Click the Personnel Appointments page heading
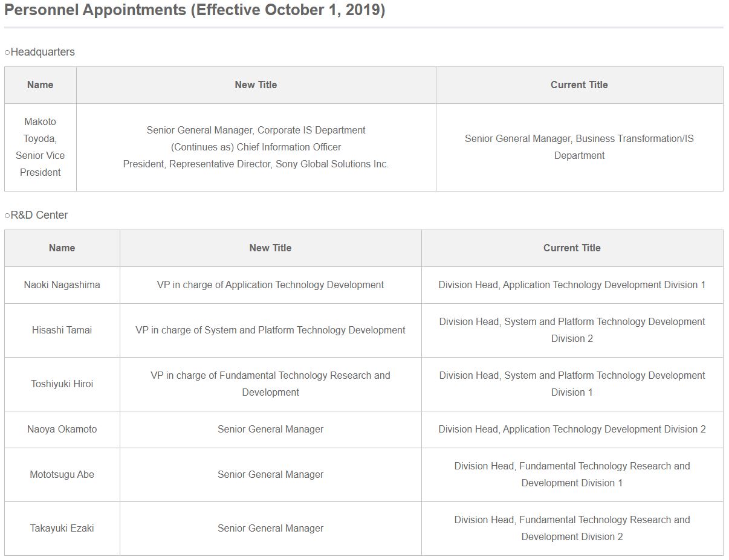The height and width of the screenshot is (560, 729). point(195,10)
